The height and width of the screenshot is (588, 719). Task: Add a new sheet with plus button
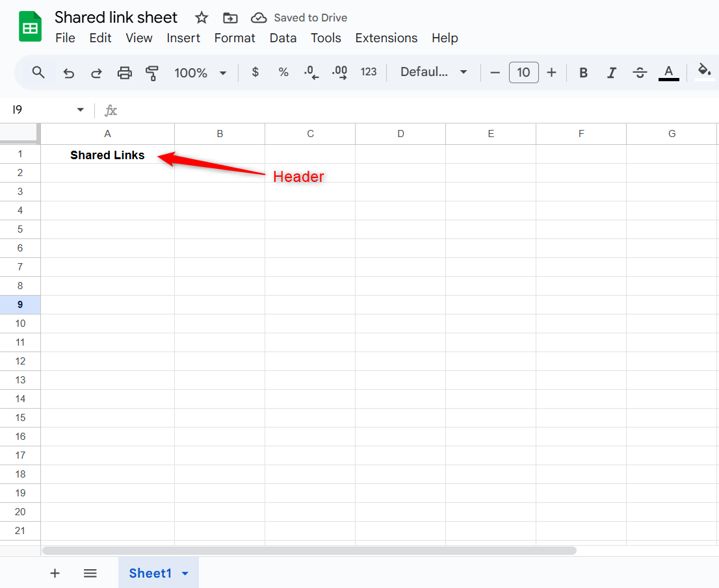pos(55,573)
